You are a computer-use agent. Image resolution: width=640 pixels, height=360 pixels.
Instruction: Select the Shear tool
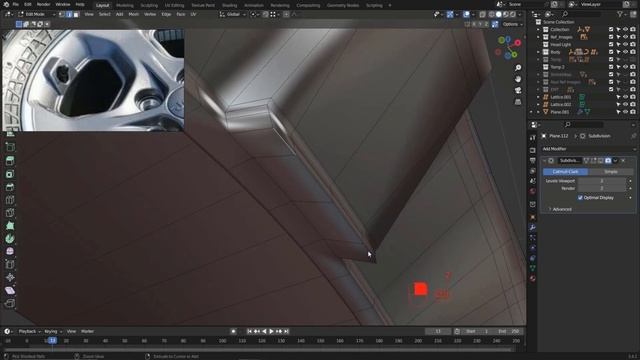coord(10,291)
